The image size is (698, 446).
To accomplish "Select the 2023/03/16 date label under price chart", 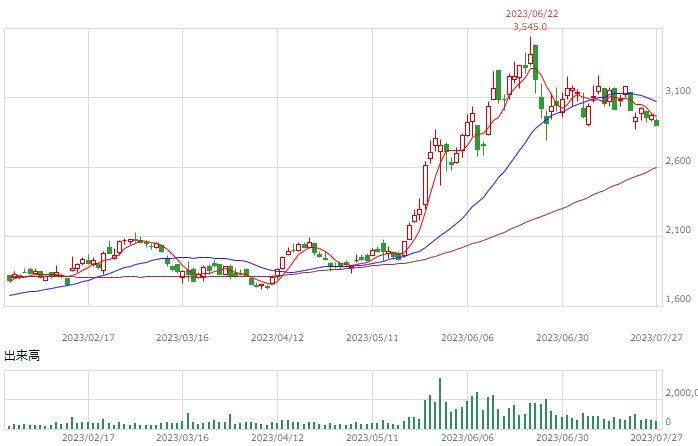I will click(182, 338).
